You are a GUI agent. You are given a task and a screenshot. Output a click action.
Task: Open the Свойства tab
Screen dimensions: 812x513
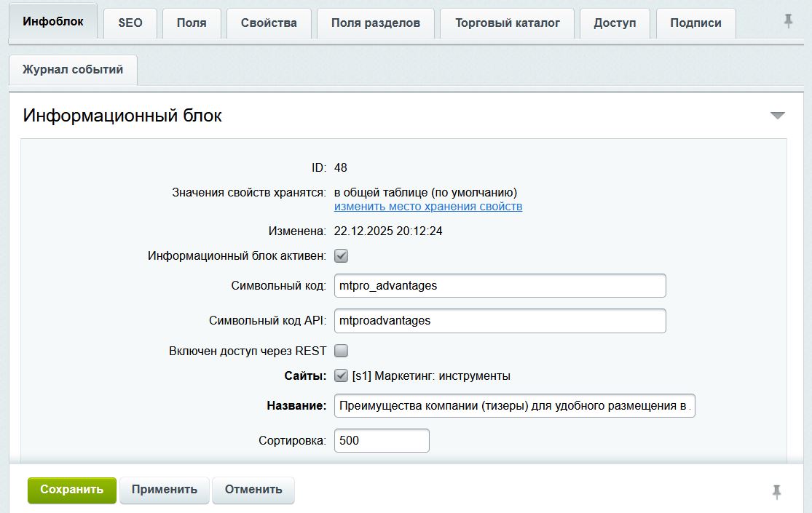tap(269, 23)
